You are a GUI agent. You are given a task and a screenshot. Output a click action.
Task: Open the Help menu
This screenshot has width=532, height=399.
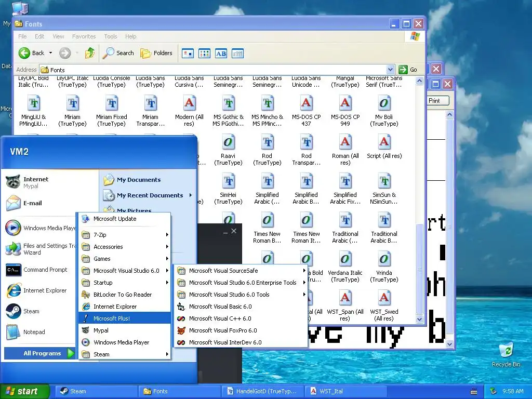coord(130,36)
